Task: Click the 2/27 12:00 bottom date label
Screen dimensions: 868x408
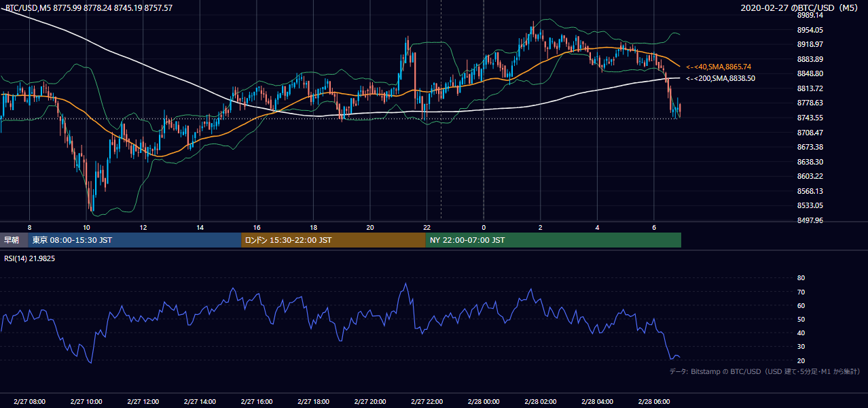Action: [x=143, y=401]
